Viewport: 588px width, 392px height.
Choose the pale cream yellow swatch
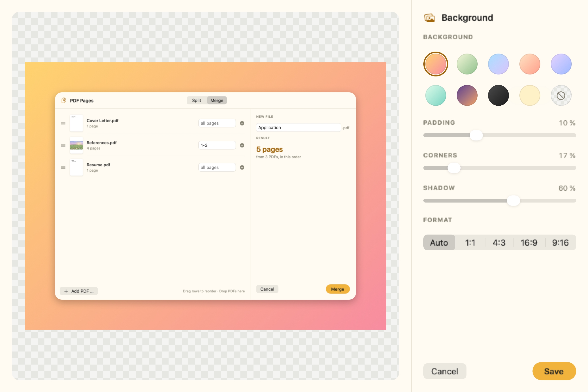[530, 96]
